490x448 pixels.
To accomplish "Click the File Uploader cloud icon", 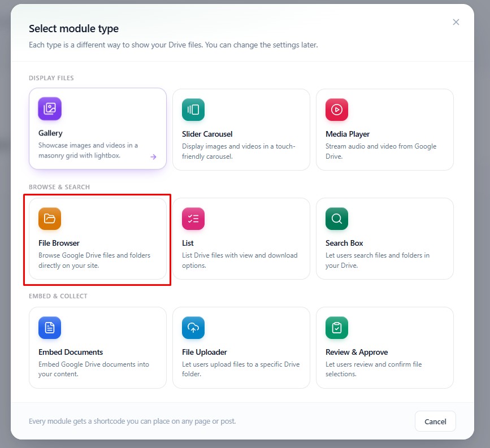I will click(193, 328).
